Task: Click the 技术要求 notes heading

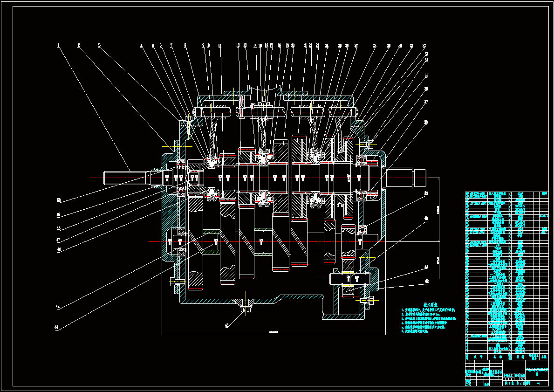Action: 431,304
